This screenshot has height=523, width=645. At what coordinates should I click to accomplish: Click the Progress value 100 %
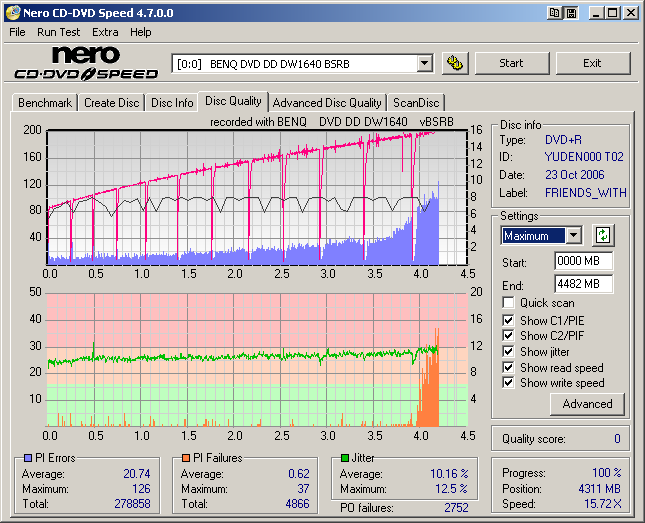607,473
